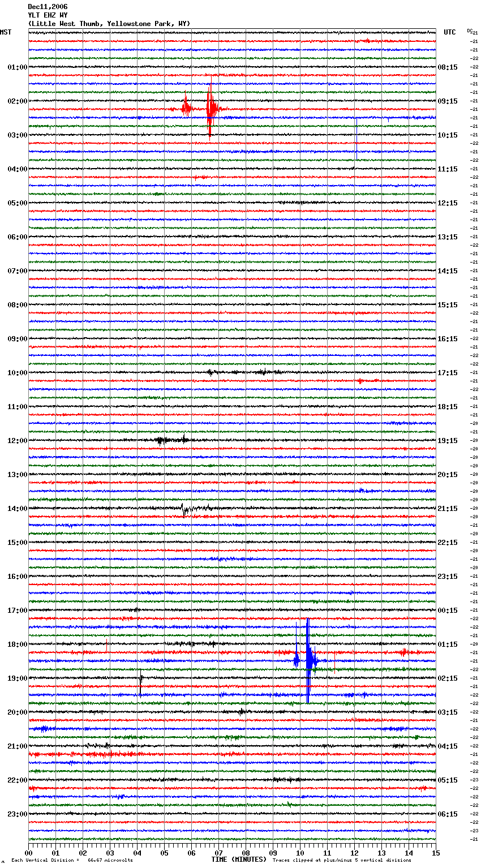Image resolution: width=481 pixels, height=868 pixels.
Task: Click the MST timezone header label
Action: 6,32
